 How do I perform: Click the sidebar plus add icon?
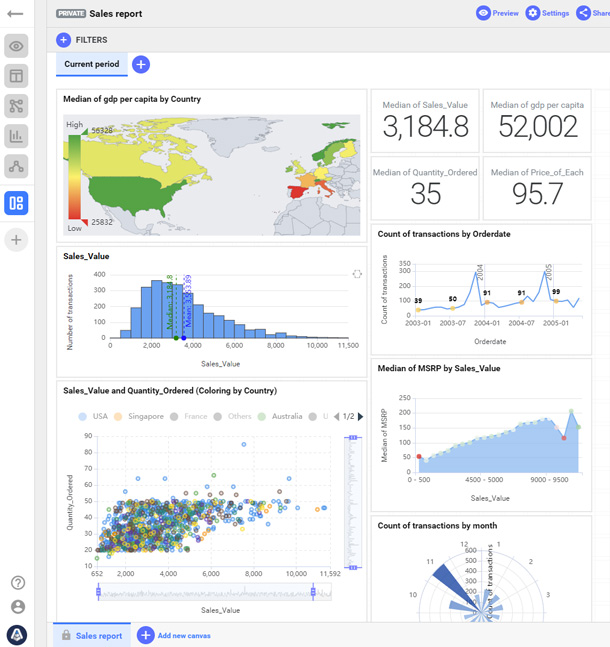16,240
